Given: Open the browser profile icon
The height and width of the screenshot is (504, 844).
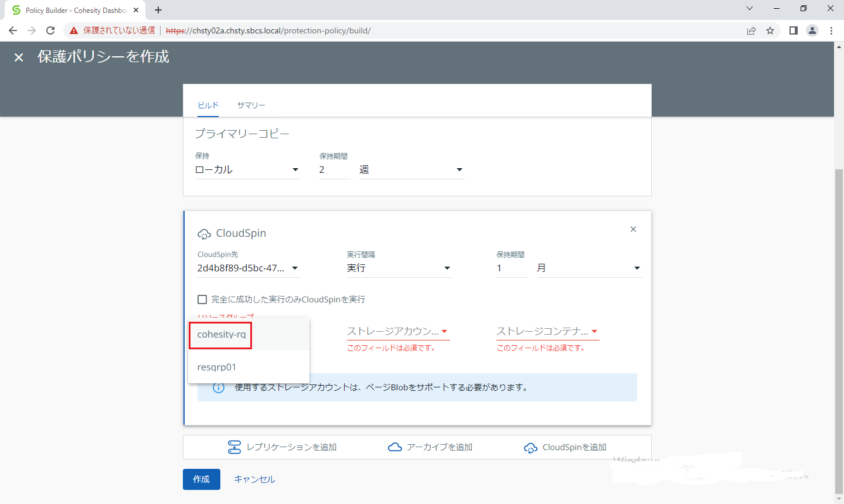Looking at the screenshot, I should (x=812, y=30).
